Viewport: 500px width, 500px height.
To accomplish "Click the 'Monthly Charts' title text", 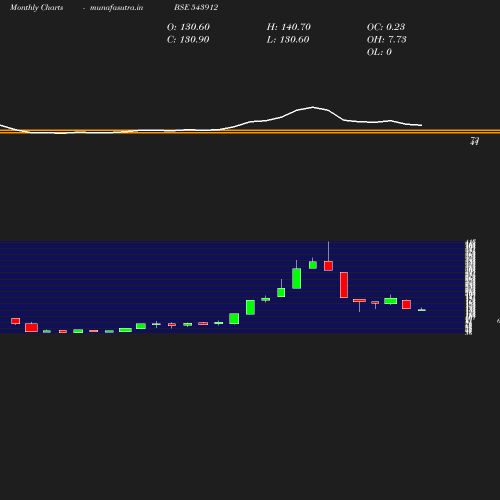I will coord(36,7).
